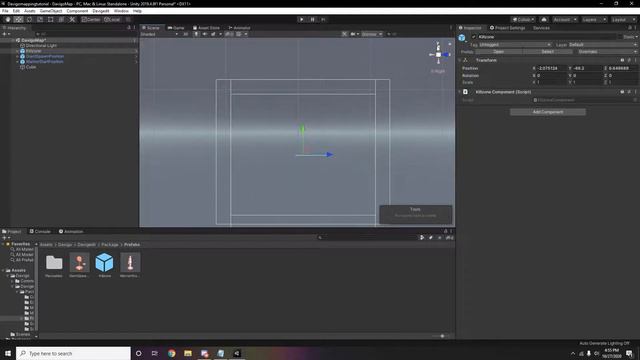The image size is (640, 360).
Task: Collapse the DavigoMap scene in Hierarchy
Action: (x=13, y=40)
